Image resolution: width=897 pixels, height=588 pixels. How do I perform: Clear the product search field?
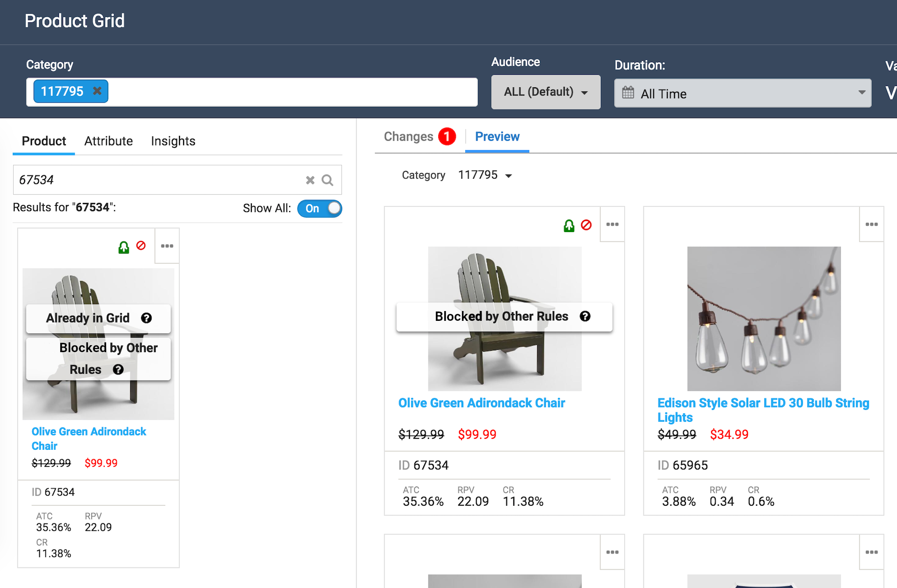click(310, 180)
